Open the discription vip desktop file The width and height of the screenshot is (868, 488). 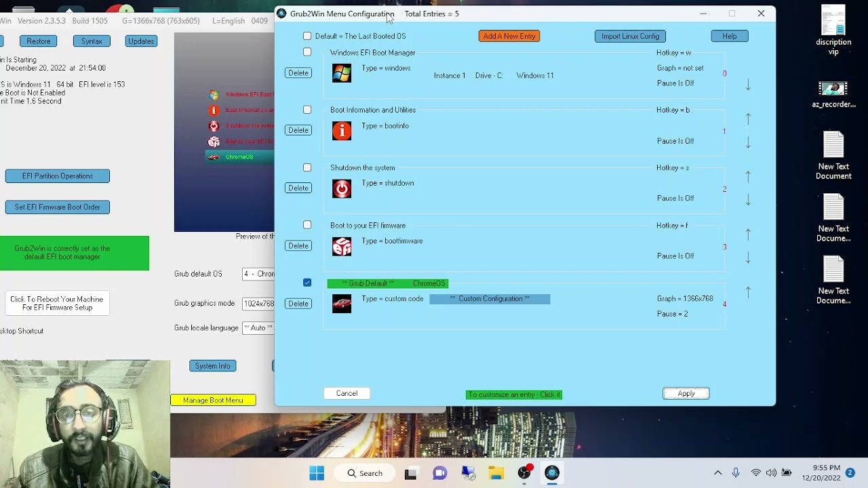click(833, 30)
